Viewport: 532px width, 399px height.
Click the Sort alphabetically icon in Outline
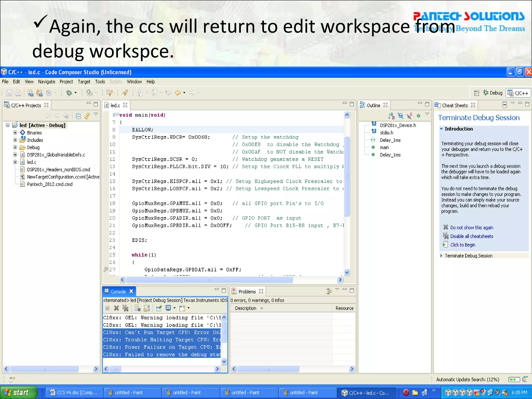pyautogui.click(x=391, y=116)
